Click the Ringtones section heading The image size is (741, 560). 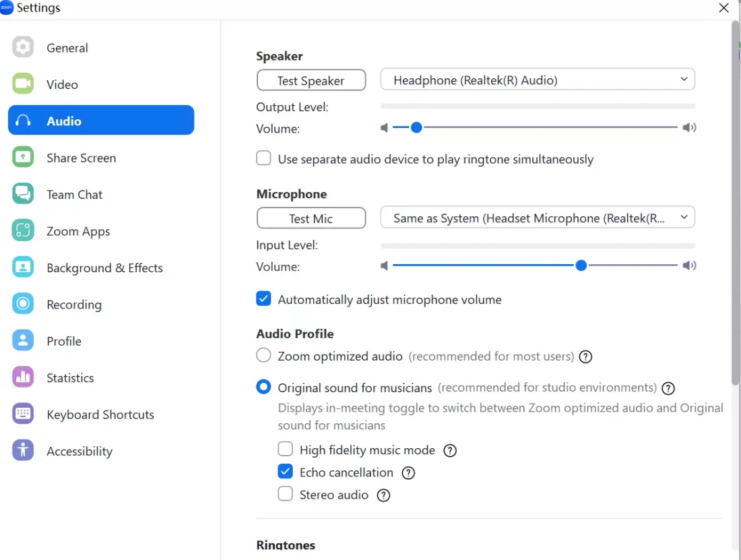[x=286, y=545]
